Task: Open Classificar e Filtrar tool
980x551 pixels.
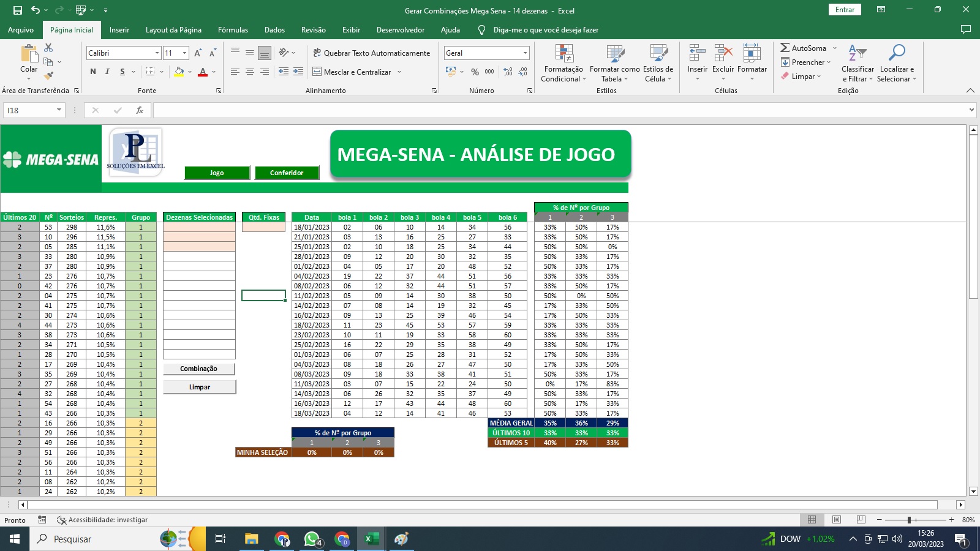Action: pos(858,63)
